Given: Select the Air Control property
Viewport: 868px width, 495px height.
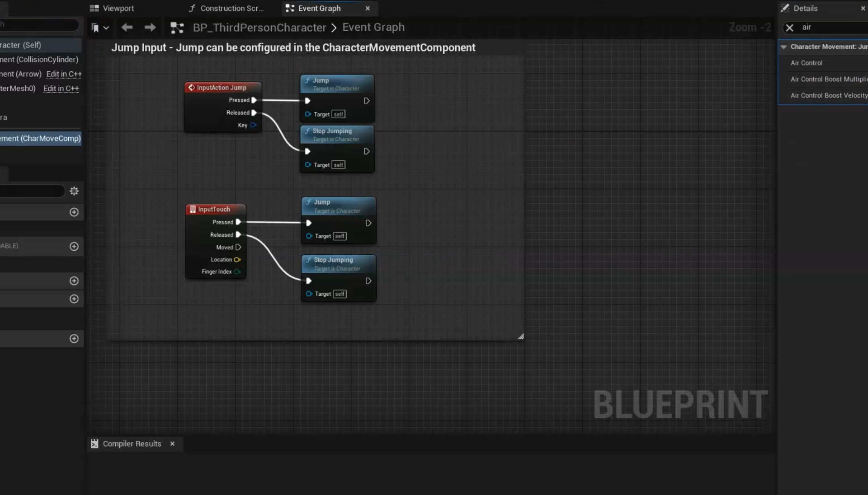Looking at the screenshot, I should [807, 63].
